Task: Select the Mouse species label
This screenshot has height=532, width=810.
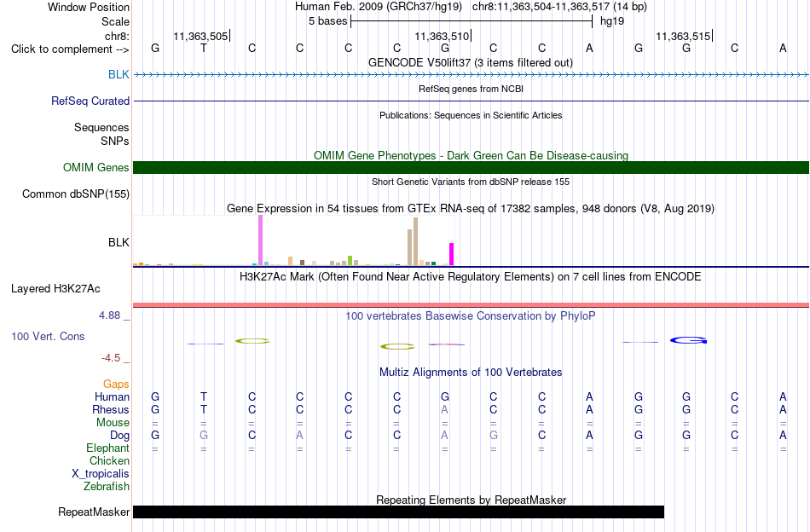Action: pyautogui.click(x=113, y=423)
